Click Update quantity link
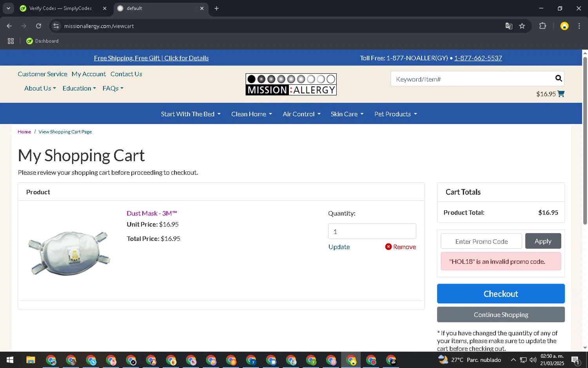The image size is (588, 368). click(x=339, y=247)
